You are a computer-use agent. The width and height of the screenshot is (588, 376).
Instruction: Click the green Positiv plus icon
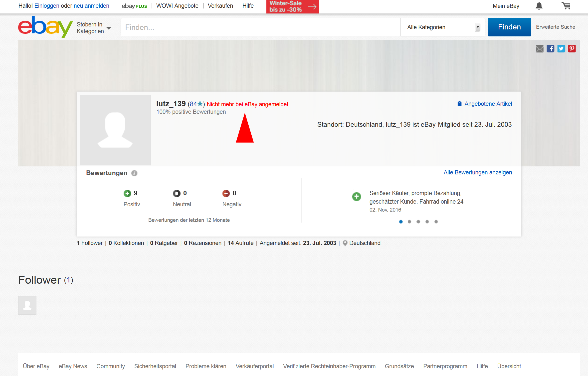point(127,193)
